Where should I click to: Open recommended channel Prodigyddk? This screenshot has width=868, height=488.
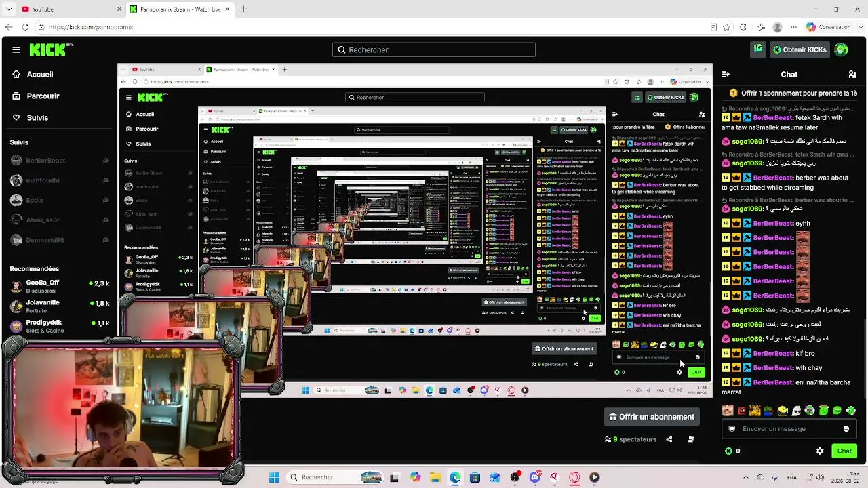[x=58, y=326]
